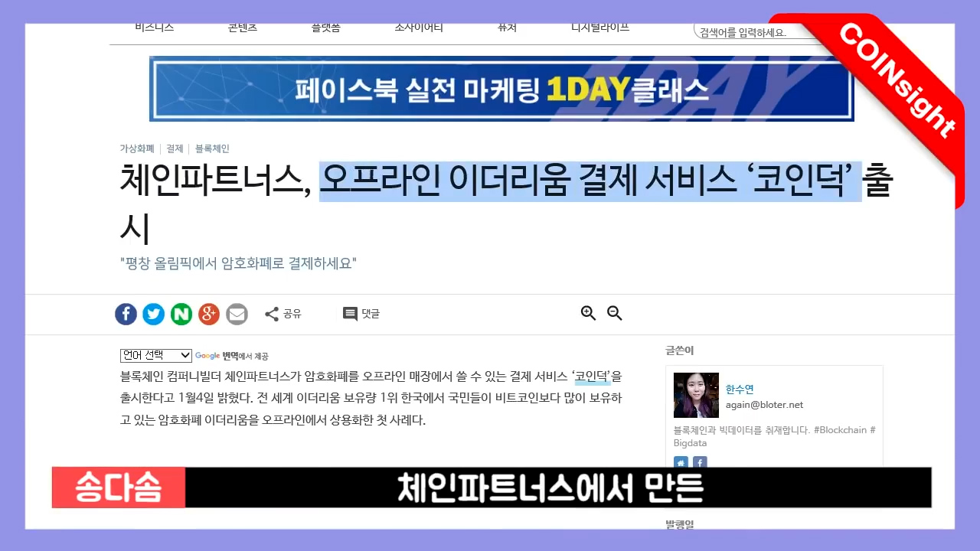
Task: Decrease article text size with zoom-out icon
Action: click(615, 313)
